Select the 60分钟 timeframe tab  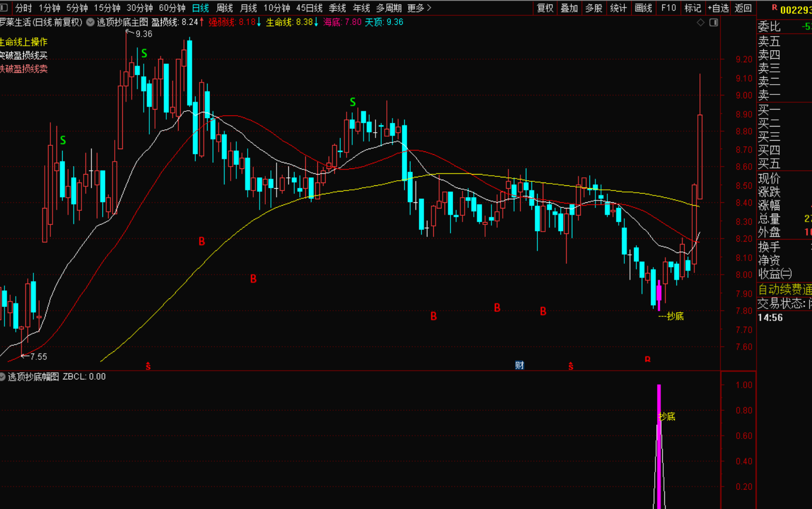(172, 8)
